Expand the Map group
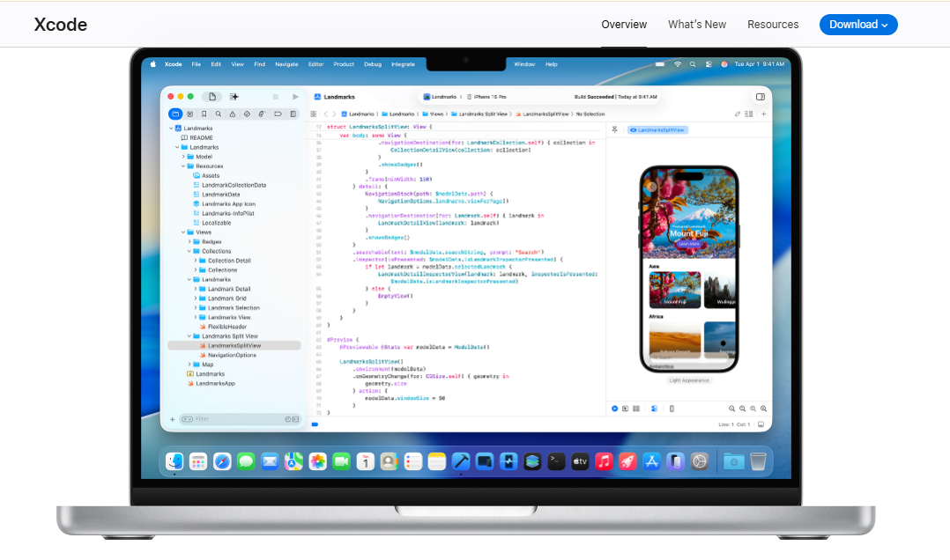The width and height of the screenshot is (950, 560). point(190,364)
